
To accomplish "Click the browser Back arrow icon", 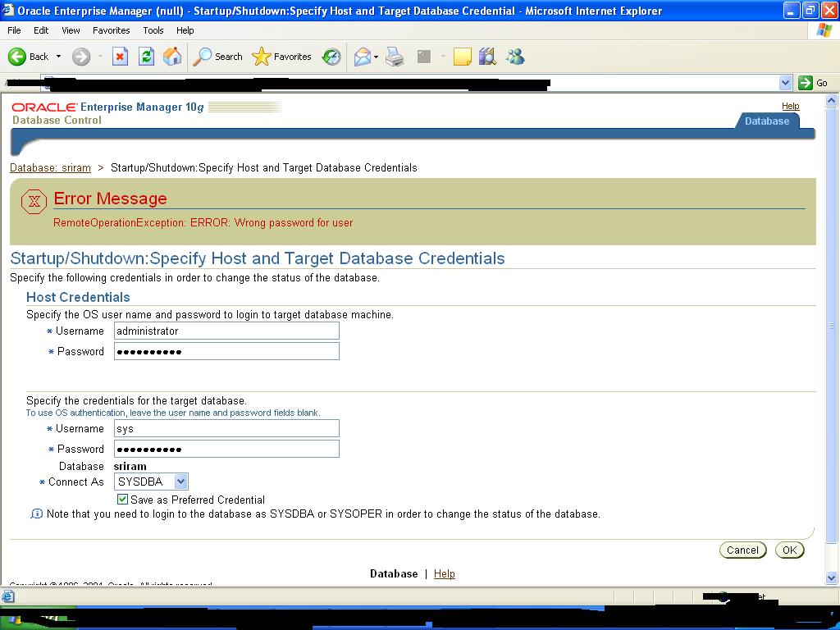I will coord(17,57).
